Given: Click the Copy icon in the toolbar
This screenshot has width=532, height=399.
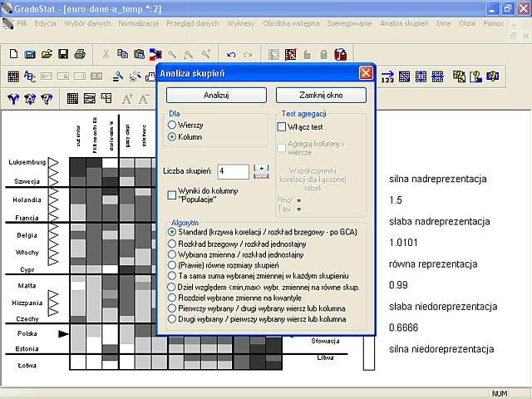Looking at the screenshot, I should pyautogui.click(x=122, y=54).
